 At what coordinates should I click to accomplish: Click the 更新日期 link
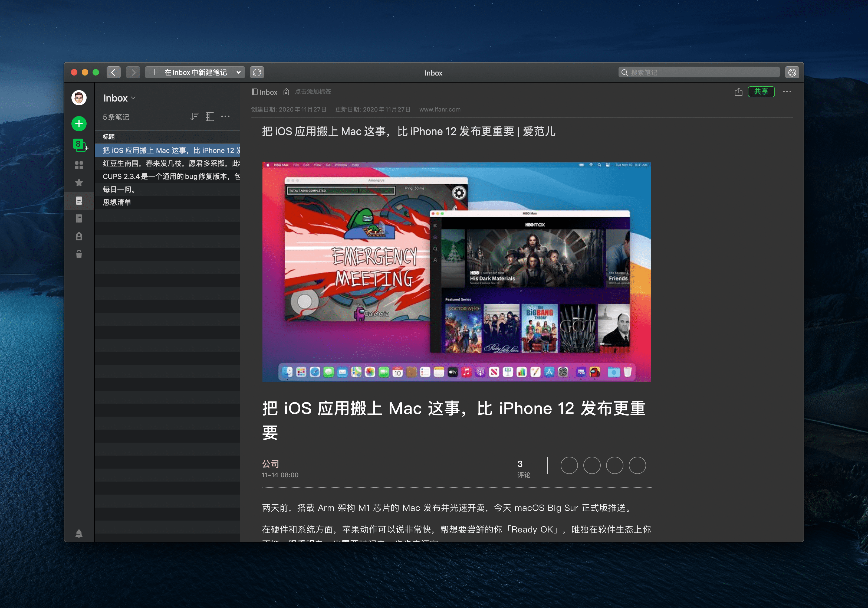tap(373, 109)
